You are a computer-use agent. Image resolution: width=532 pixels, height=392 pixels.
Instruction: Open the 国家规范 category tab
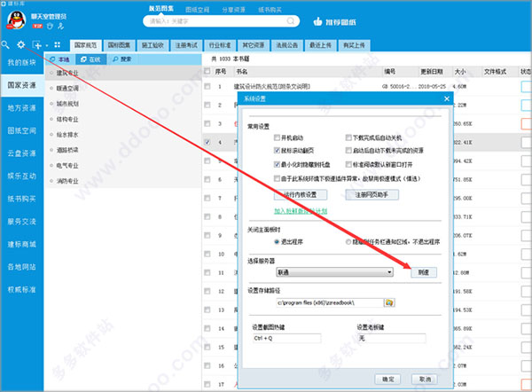[x=85, y=45]
